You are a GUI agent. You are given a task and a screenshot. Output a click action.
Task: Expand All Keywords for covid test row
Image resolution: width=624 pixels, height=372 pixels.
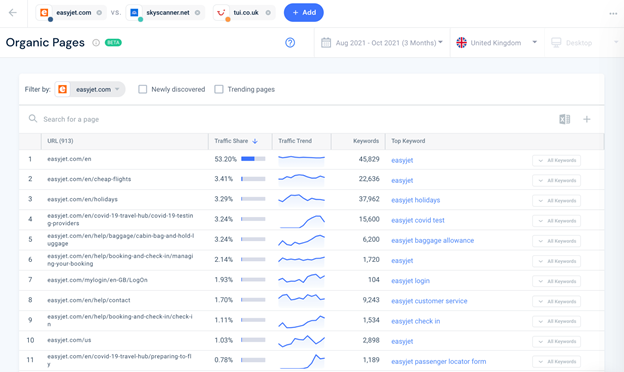556,221
